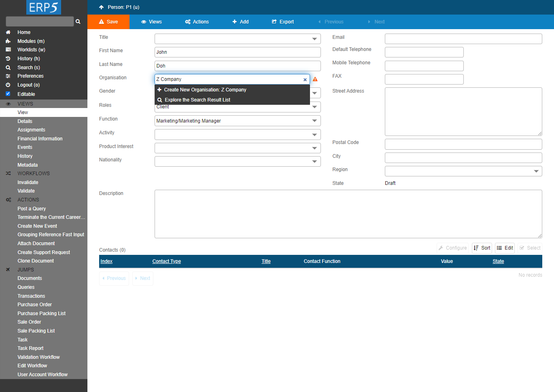Open the Export menu

click(282, 22)
